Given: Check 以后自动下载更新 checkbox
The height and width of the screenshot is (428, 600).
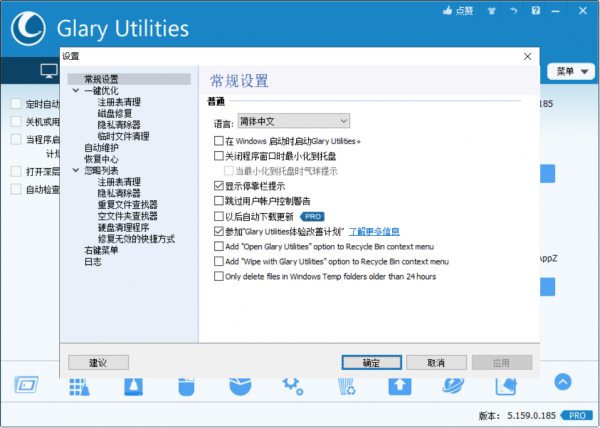Looking at the screenshot, I should (218, 216).
